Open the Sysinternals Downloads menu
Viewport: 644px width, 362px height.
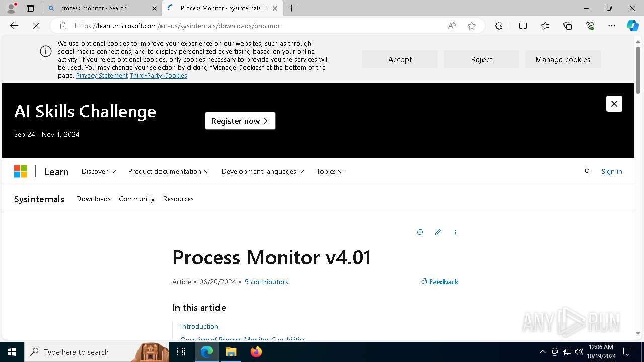click(x=93, y=199)
